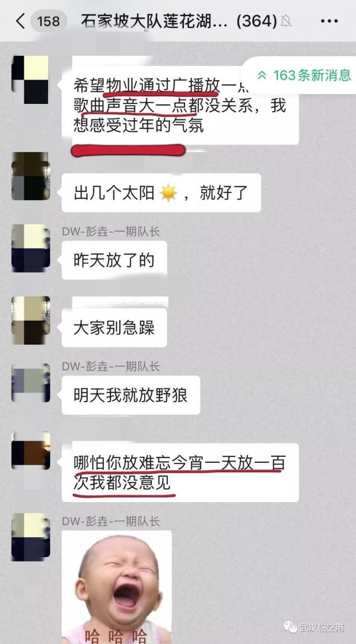The height and width of the screenshot is (644, 356).
Task: Select the 大家别急躁 message bubble
Action: (x=114, y=328)
